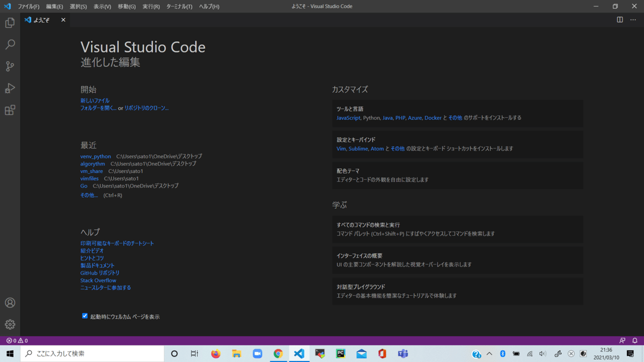Open Zoom from the taskbar
This screenshot has width=644, height=362.
click(x=257, y=353)
